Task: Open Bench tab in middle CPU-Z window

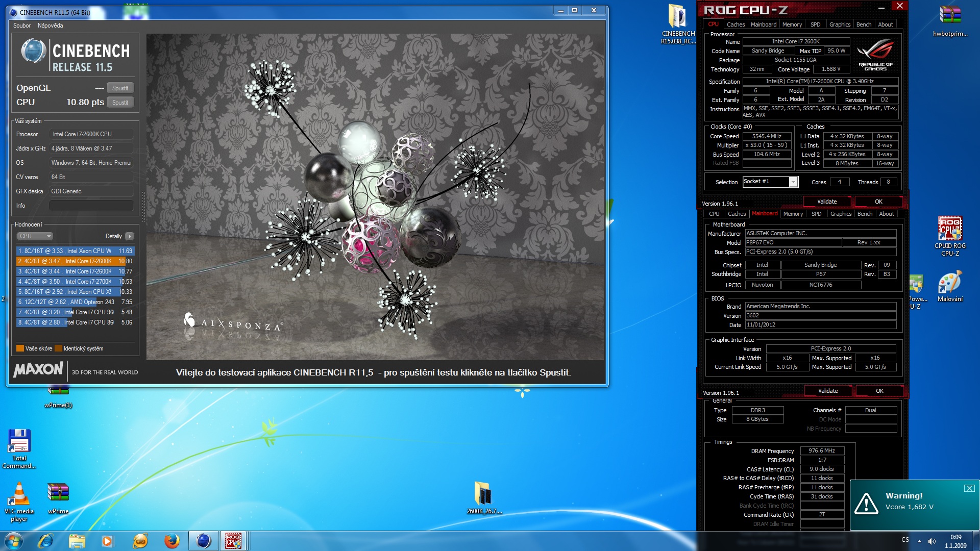Action: point(865,214)
